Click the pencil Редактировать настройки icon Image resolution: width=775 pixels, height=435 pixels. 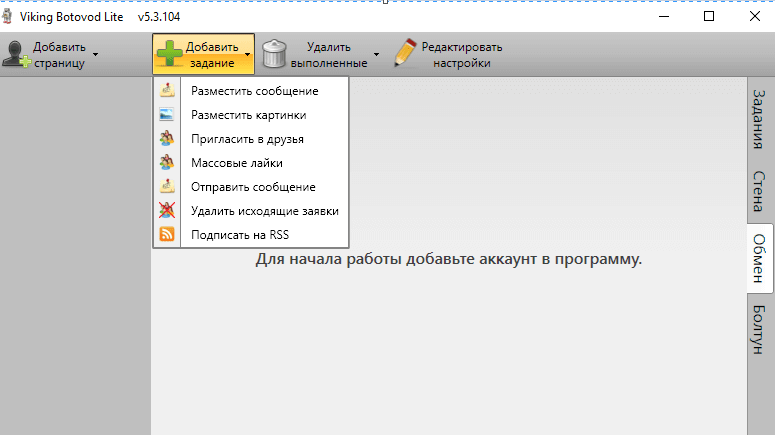pyautogui.click(x=405, y=54)
